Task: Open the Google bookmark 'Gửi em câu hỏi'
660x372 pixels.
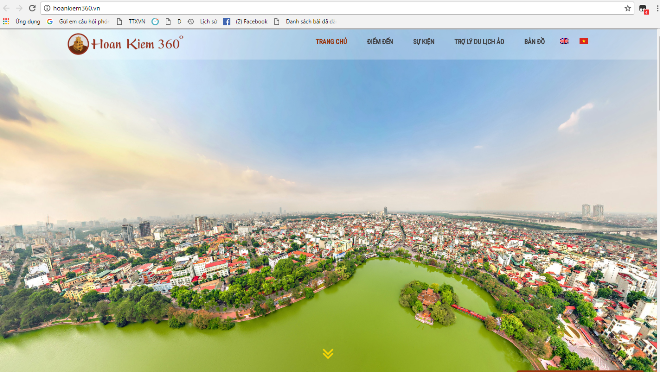Action: click(78, 21)
